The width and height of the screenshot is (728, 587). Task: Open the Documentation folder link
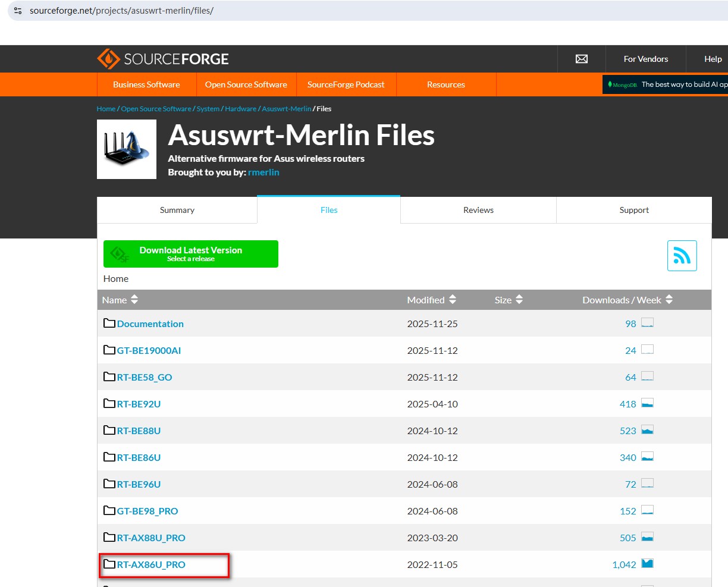click(150, 324)
